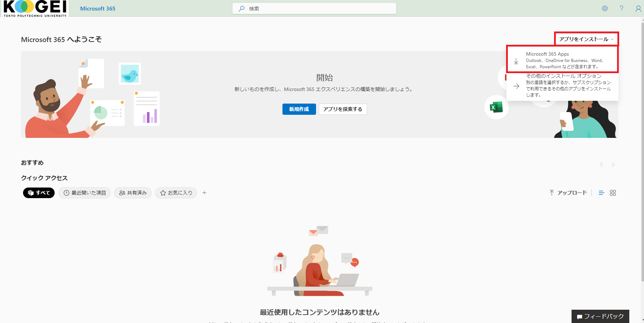Open the help question mark icon

tap(621, 8)
